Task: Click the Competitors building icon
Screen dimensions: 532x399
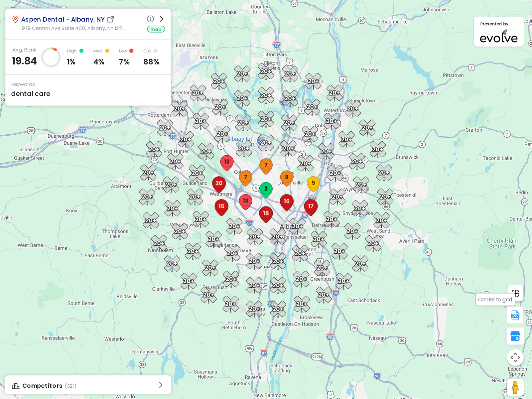Action: [x=16, y=386]
